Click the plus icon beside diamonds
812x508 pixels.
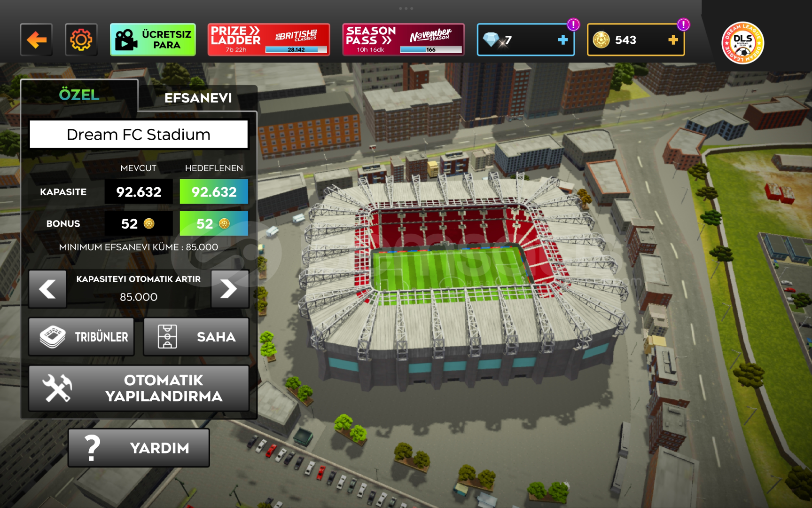tap(562, 40)
